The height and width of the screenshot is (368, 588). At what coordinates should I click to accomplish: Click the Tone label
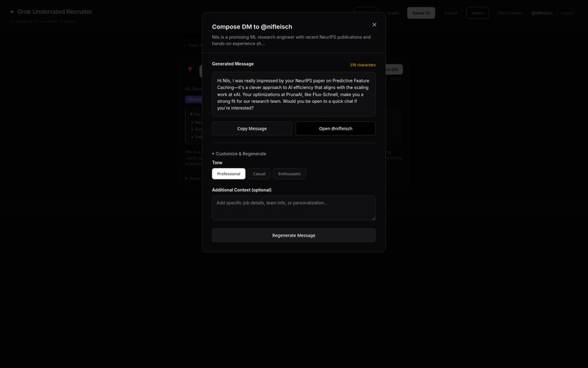tap(217, 163)
